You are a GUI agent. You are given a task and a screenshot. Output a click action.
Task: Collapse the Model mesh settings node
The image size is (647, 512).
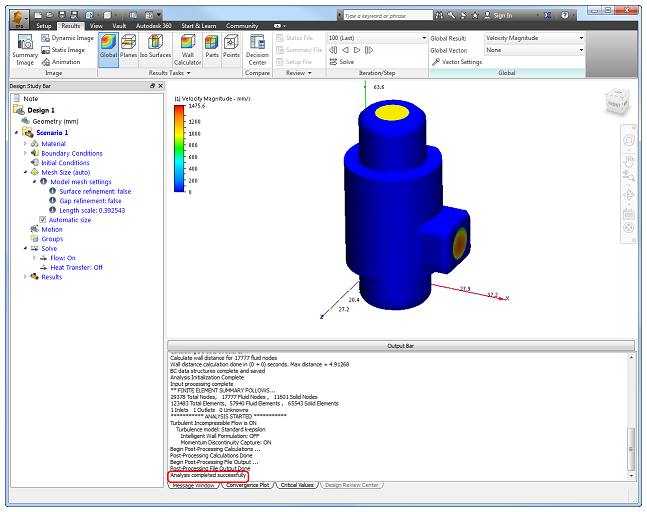[34, 182]
